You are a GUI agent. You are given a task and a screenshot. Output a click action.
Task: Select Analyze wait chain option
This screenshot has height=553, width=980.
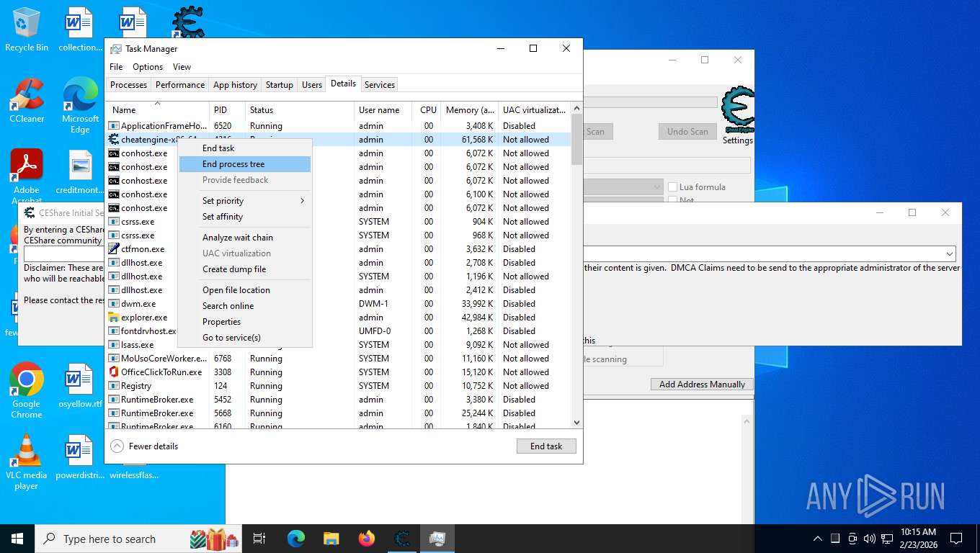click(245, 238)
